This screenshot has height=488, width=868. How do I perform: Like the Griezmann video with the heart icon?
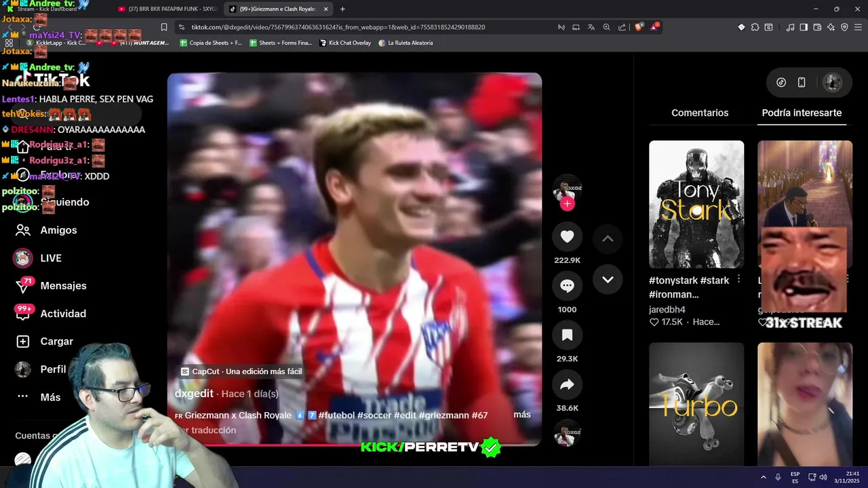pyautogui.click(x=567, y=237)
